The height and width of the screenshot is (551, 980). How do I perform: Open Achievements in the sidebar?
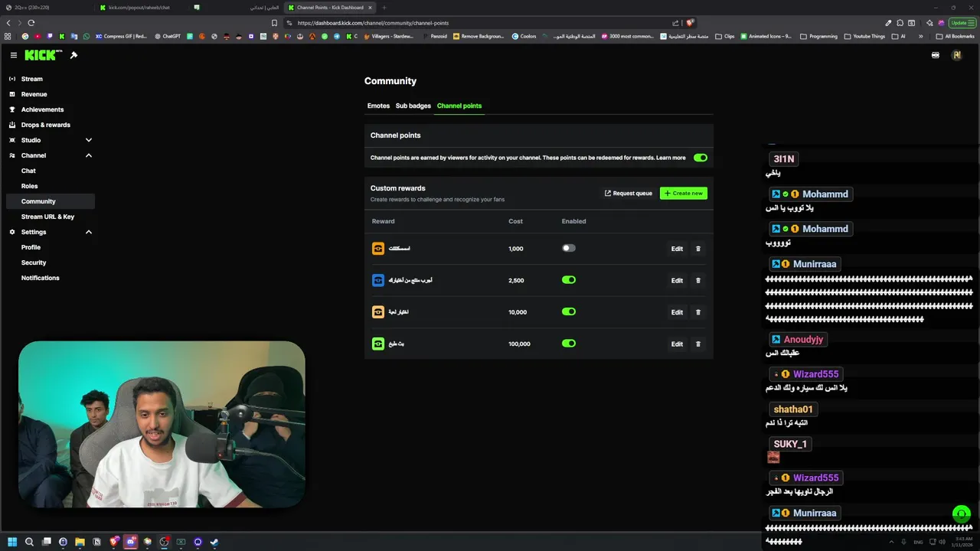[x=51, y=109]
